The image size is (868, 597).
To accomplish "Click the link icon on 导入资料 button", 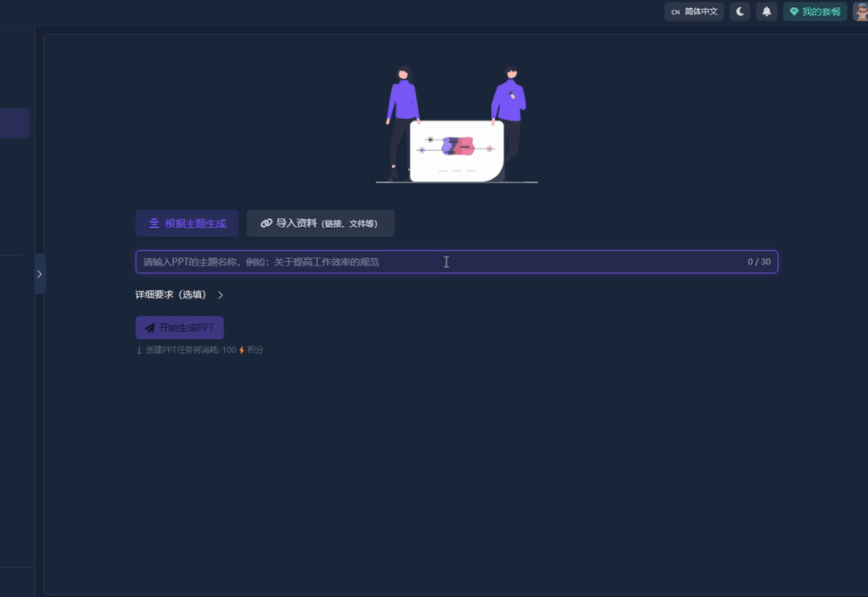I will 266,223.
